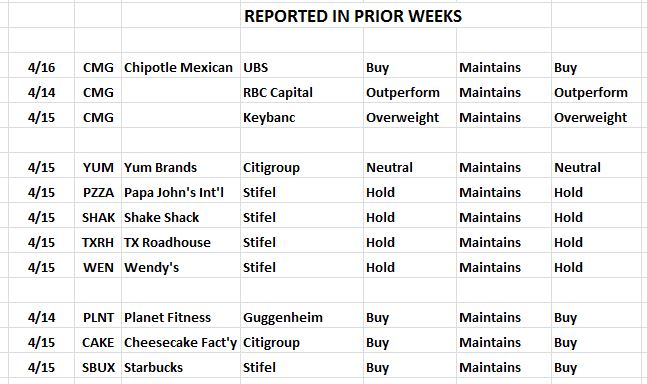647x384 pixels.
Task: Click the Chipotle Mexican company name cell
Action: click(x=181, y=67)
